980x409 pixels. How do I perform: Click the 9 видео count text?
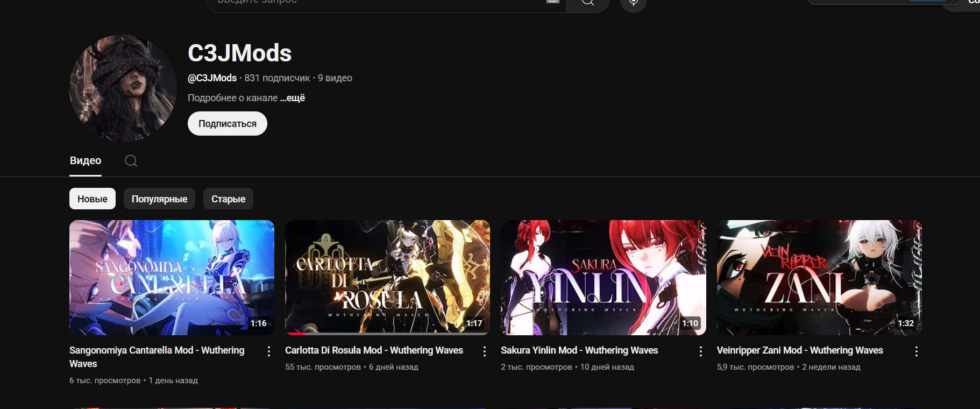(x=335, y=78)
